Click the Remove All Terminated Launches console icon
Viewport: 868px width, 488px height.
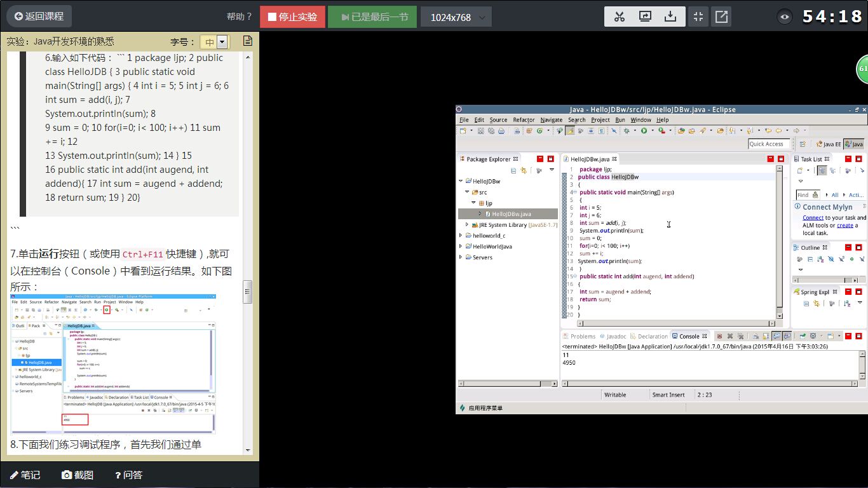tap(740, 336)
